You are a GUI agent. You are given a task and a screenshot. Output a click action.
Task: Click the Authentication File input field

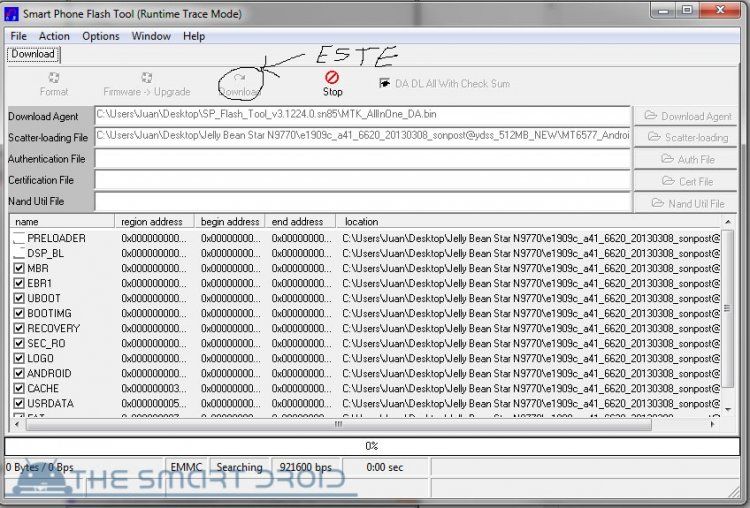tap(363, 158)
